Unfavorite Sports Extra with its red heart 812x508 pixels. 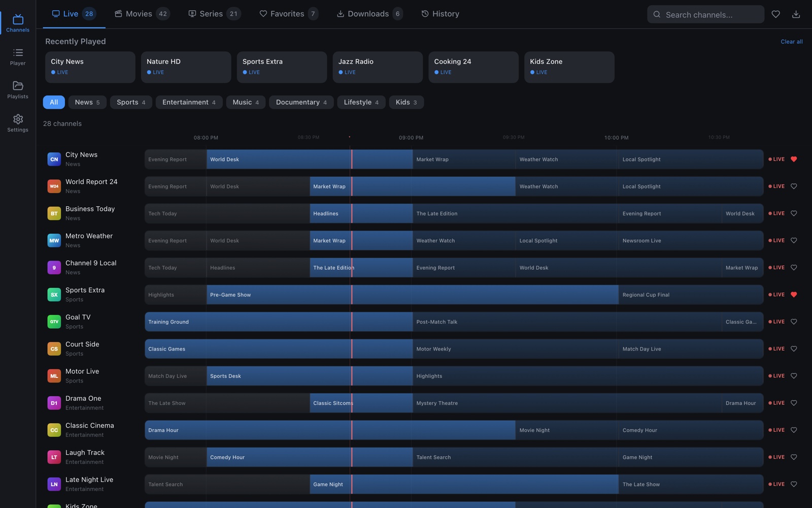point(794,295)
